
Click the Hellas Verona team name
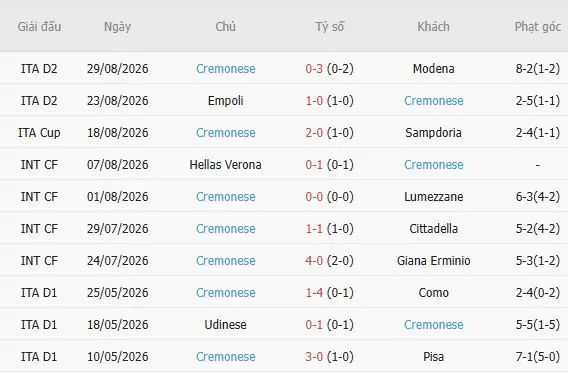click(x=225, y=164)
